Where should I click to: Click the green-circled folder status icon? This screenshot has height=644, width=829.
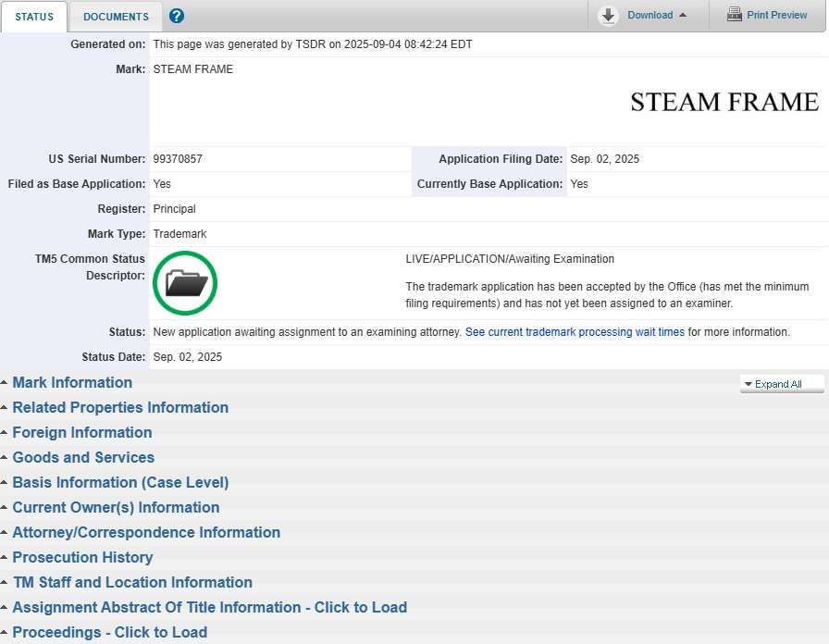coord(185,283)
